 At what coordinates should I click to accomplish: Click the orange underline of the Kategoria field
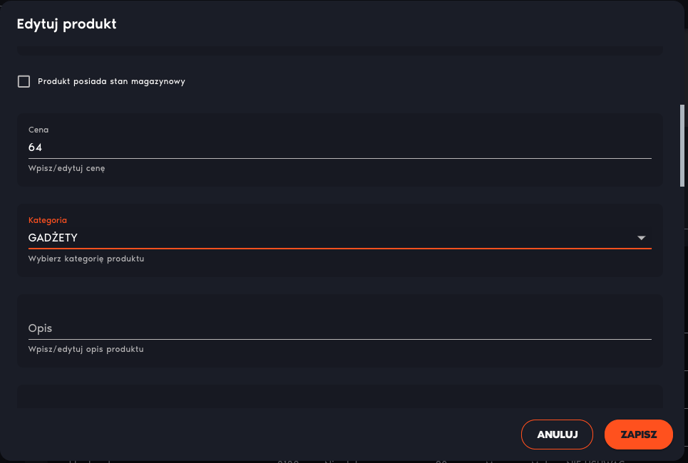tap(340, 248)
